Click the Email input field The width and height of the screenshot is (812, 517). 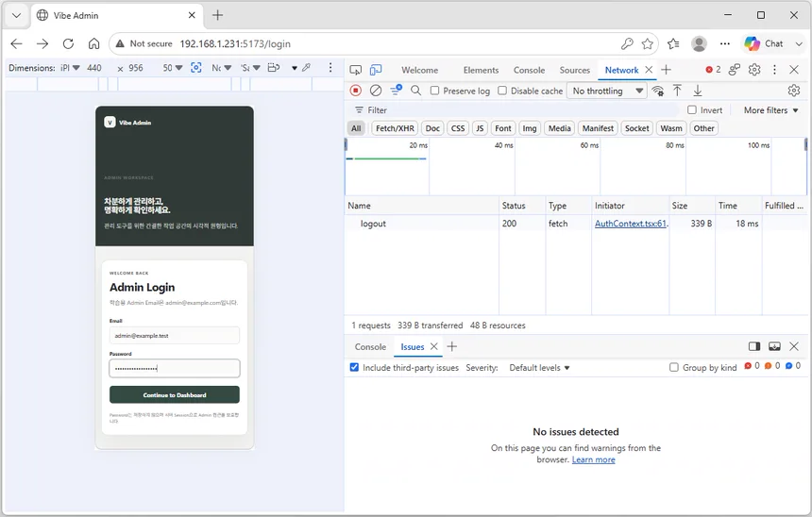(x=175, y=335)
